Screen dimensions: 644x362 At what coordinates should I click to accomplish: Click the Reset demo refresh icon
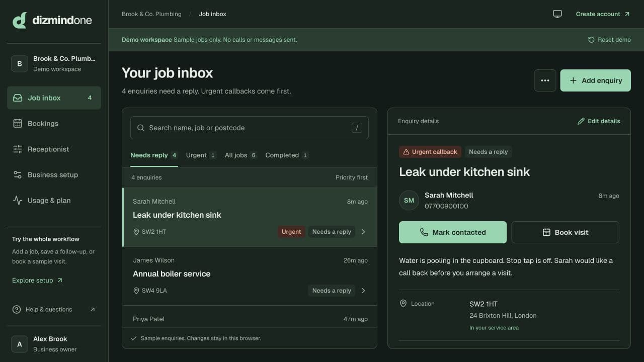[591, 40]
